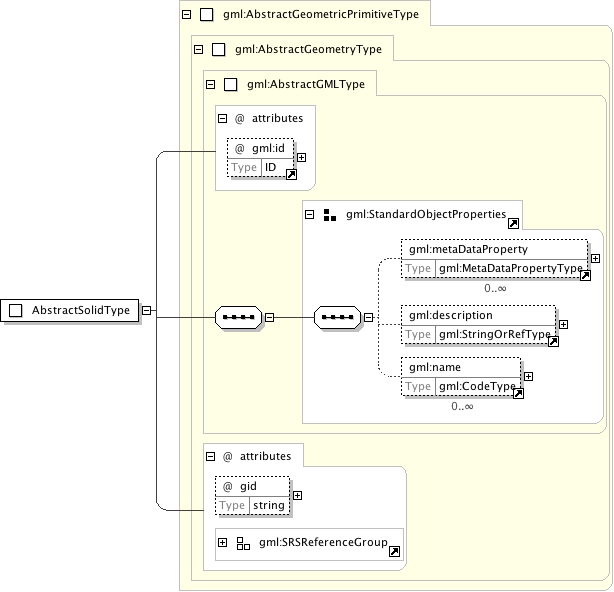Click the 0..∞ cardinality under gml:name
The height and width of the screenshot is (592, 614).
click(x=462, y=406)
